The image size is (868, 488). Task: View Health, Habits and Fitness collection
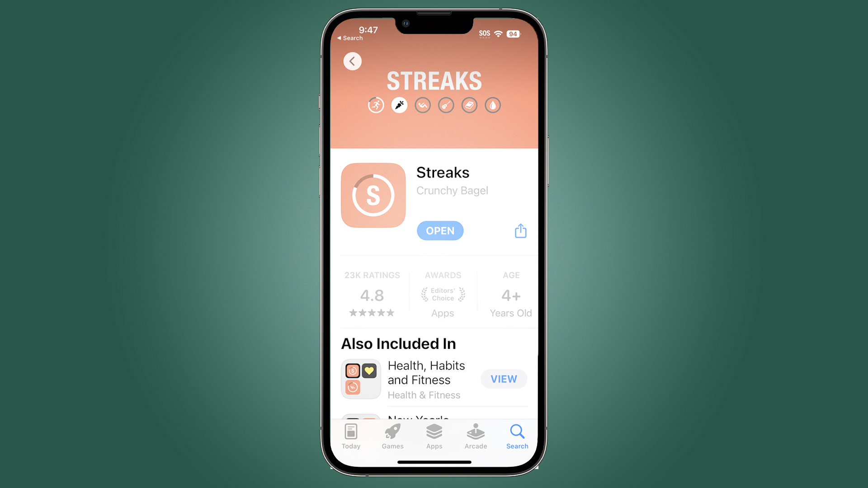click(x=503, y=379)
